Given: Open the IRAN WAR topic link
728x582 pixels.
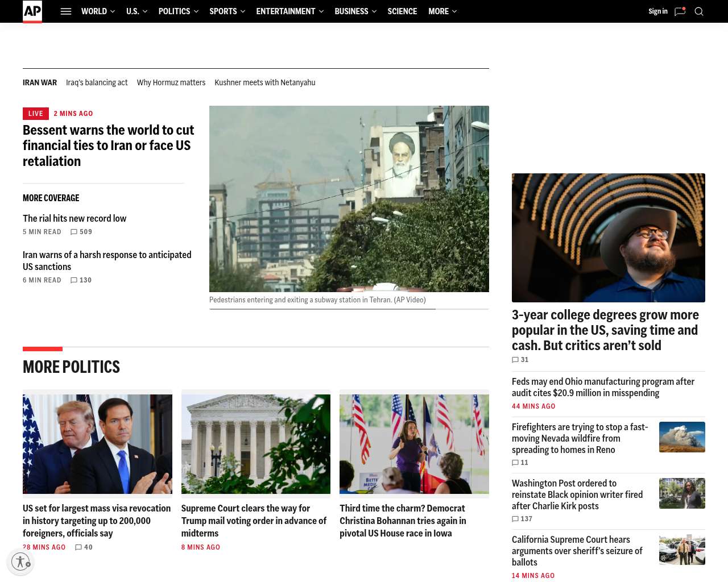Looking at the screenshot, I should pos(40,82).
